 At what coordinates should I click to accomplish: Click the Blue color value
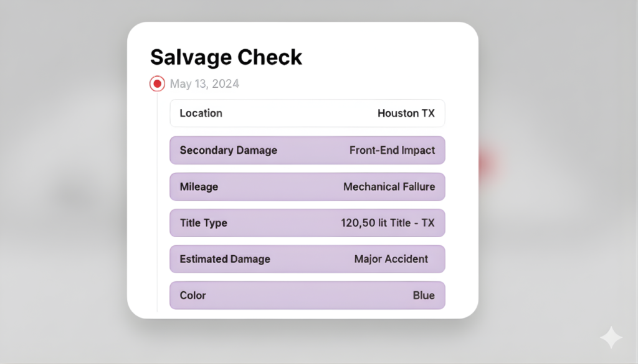(x=424, y=296)
